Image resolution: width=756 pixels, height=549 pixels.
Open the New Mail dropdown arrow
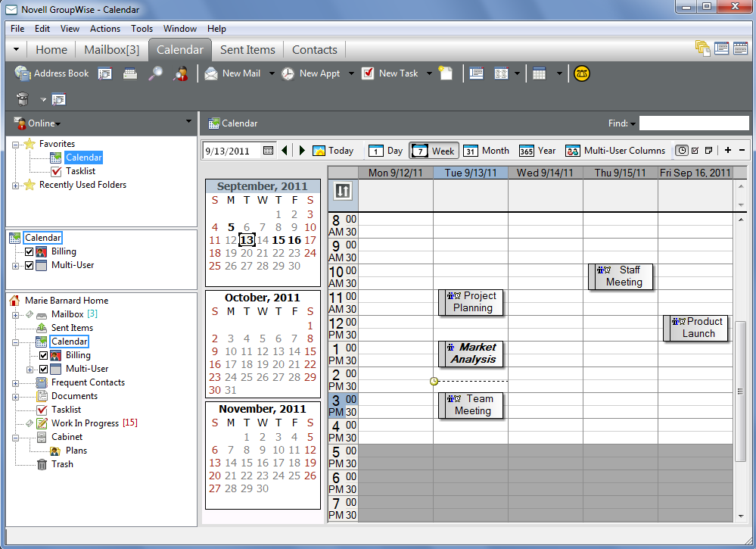(272, 73)
